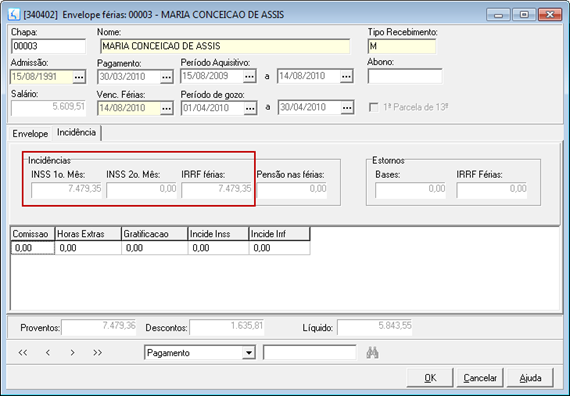Select the Incide Irrf cell value
This screenshot has width=570, height=396.
279,248
